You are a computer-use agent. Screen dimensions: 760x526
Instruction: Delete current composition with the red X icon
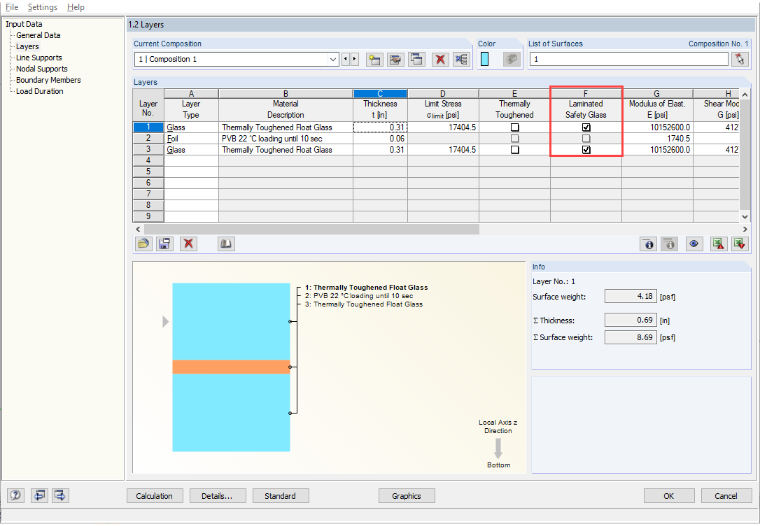point(440,60)
